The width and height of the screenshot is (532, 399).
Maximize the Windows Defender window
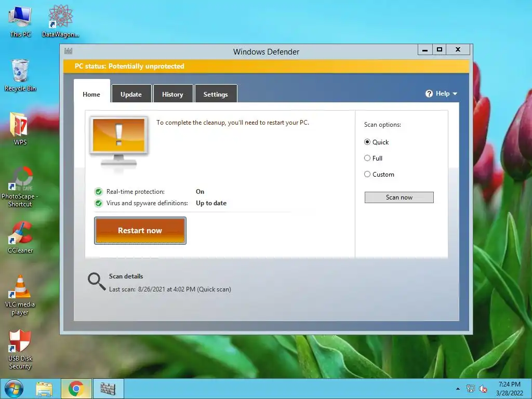tap(440, 50)
